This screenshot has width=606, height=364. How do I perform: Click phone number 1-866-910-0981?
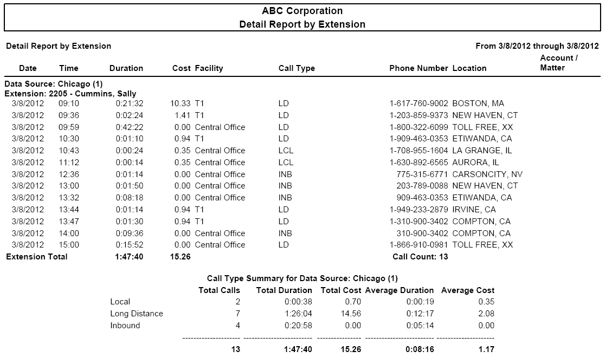pyautogui.click(x=418, y=245)
